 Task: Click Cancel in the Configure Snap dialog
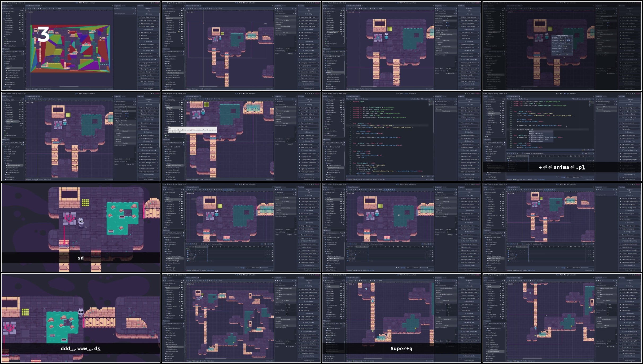(x=558, y=54)
